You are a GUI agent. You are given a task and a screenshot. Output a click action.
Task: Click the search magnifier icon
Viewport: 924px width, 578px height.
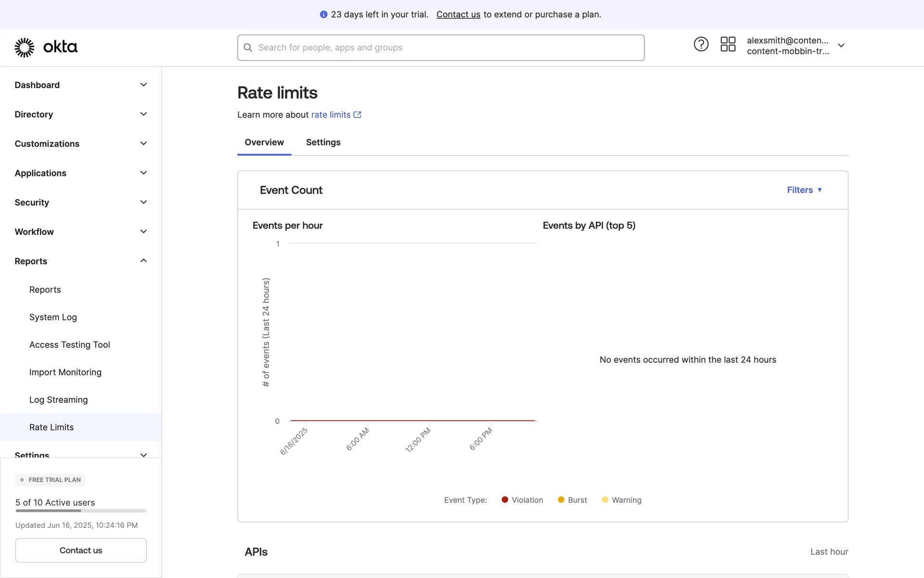248,48
